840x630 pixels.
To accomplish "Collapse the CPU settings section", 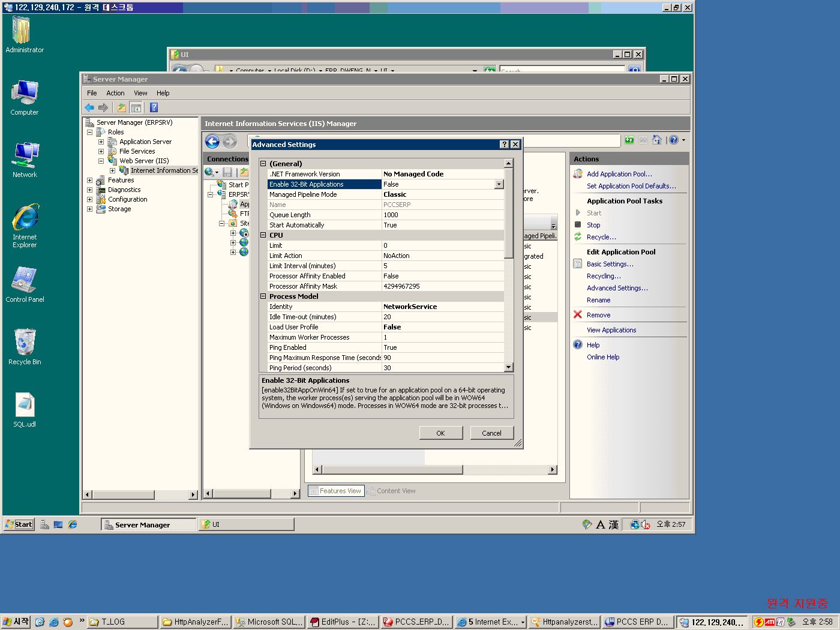I will [263, 235].
